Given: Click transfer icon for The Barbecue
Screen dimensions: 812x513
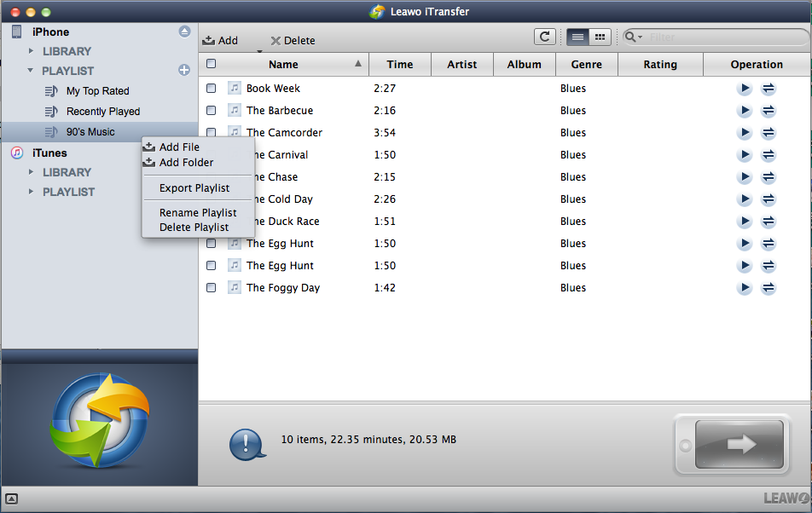Looking at the screenshot, I should [x=768, y=111].
